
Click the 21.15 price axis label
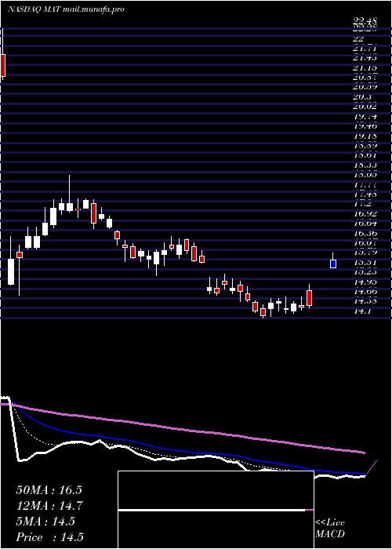tap(365, 68)
